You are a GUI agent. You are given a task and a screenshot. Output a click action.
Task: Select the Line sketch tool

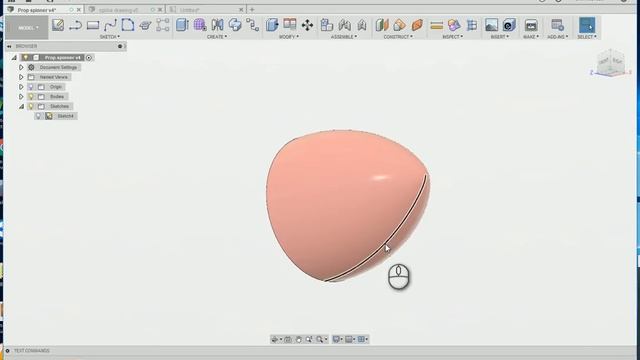pos(75,25)
